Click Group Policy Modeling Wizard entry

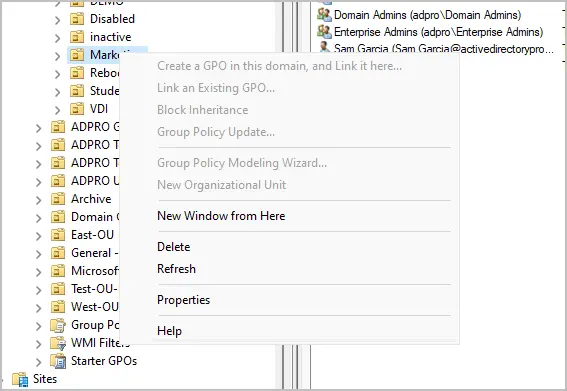click(x=242, y=163)
